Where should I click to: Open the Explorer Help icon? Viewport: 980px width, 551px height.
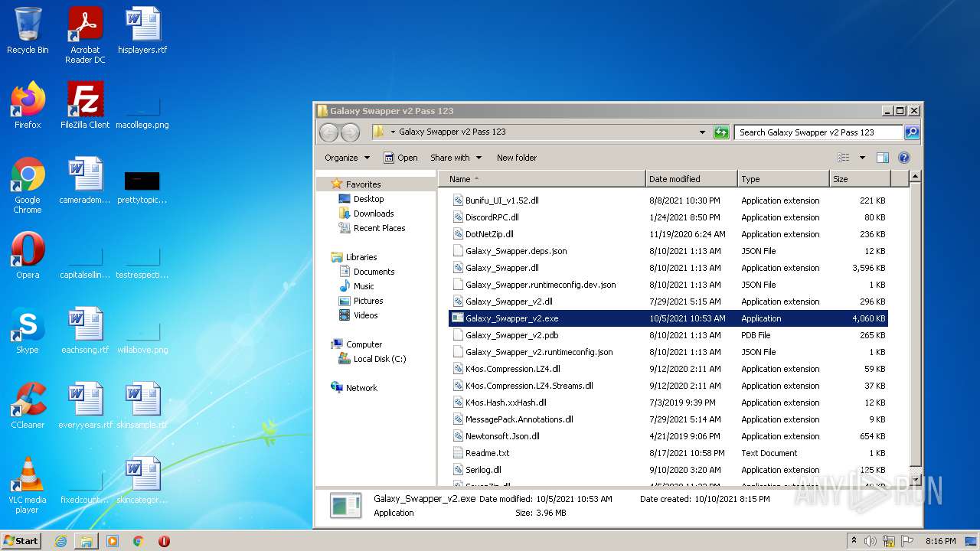(x=903, y=158)
